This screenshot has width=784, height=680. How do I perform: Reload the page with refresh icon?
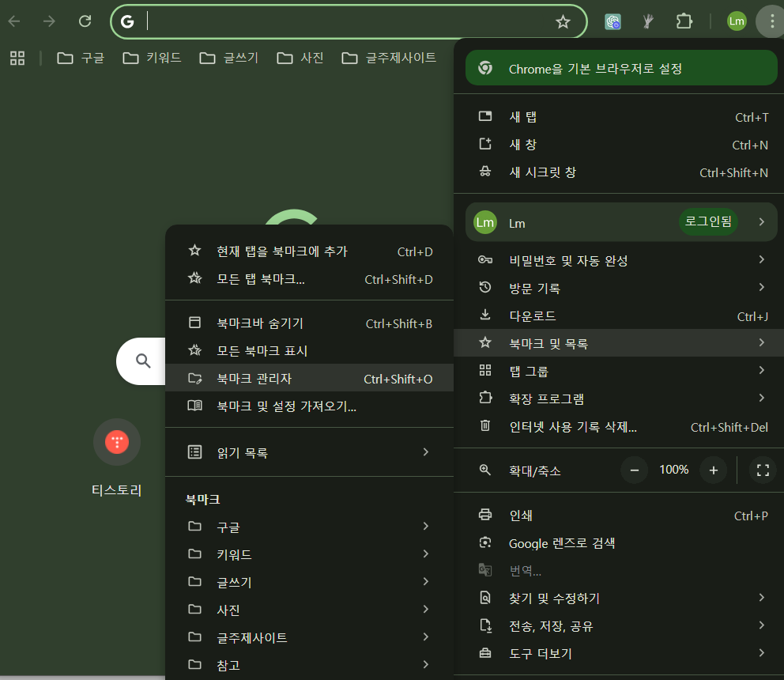click(85, 21)
